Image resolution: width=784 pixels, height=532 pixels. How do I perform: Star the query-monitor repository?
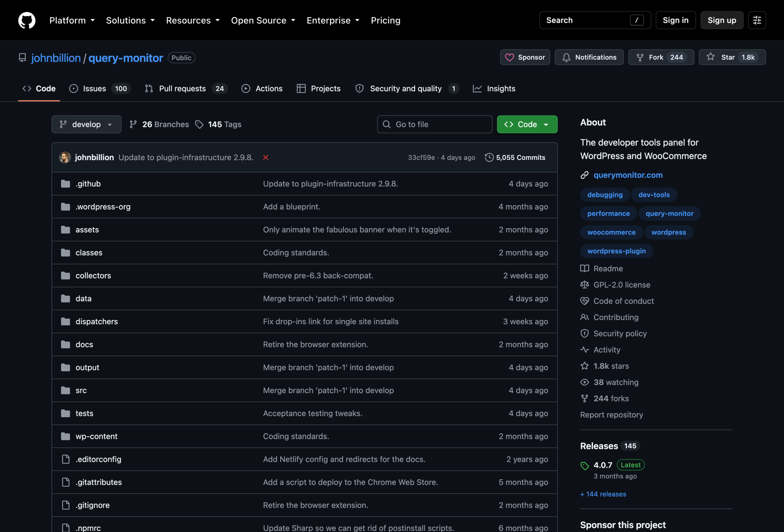coord(732,57)
